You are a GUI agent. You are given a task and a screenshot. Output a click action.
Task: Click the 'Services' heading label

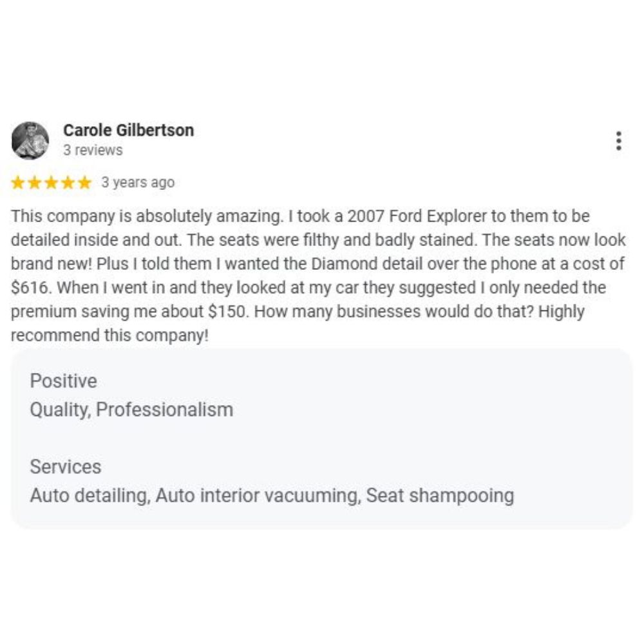click(x=65, y=467)
